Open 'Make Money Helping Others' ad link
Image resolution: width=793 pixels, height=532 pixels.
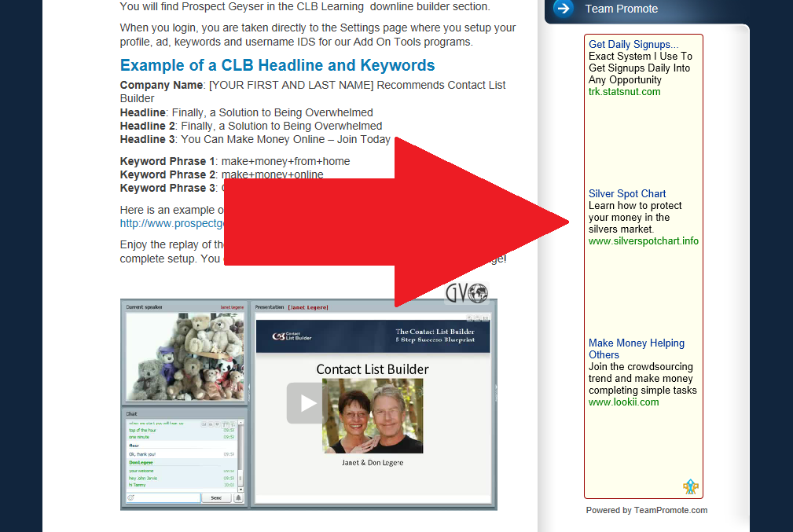pos(637,349)
